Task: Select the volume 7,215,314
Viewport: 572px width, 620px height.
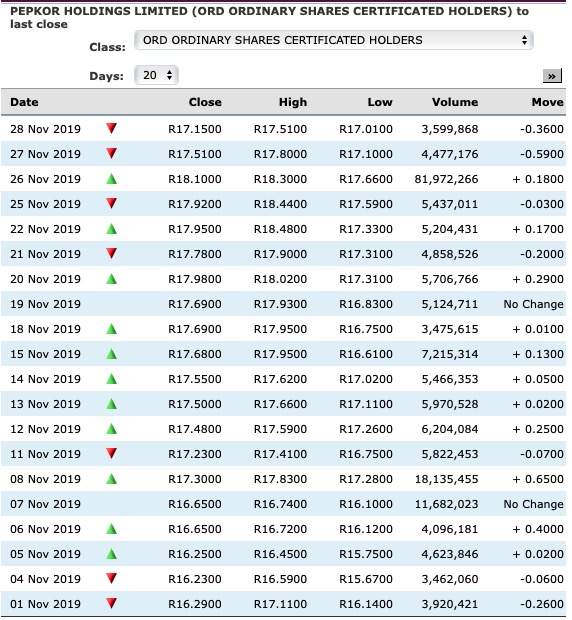Action: pos(450,354)
